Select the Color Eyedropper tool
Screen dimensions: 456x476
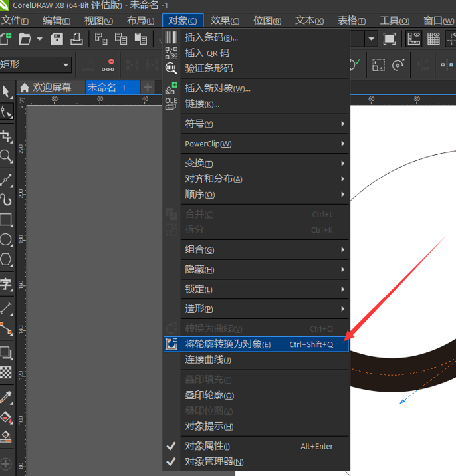(x=6, y=397)
